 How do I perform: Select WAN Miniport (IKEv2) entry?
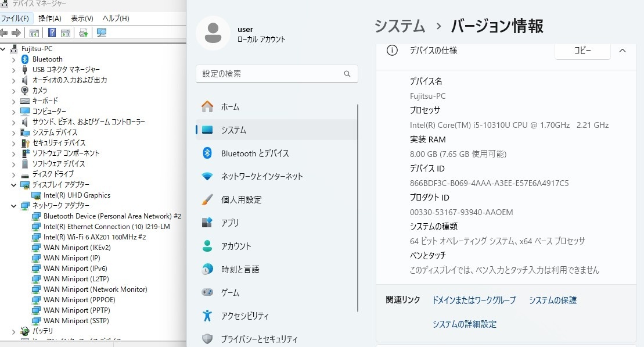click(77, 248)
